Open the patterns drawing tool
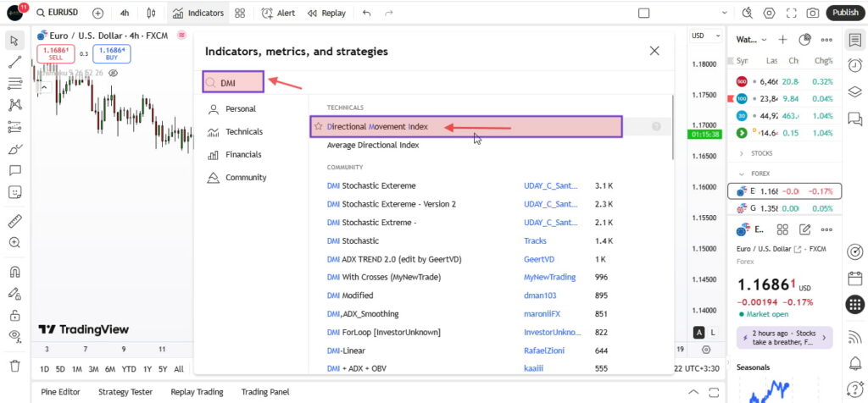 click(15, 105)
